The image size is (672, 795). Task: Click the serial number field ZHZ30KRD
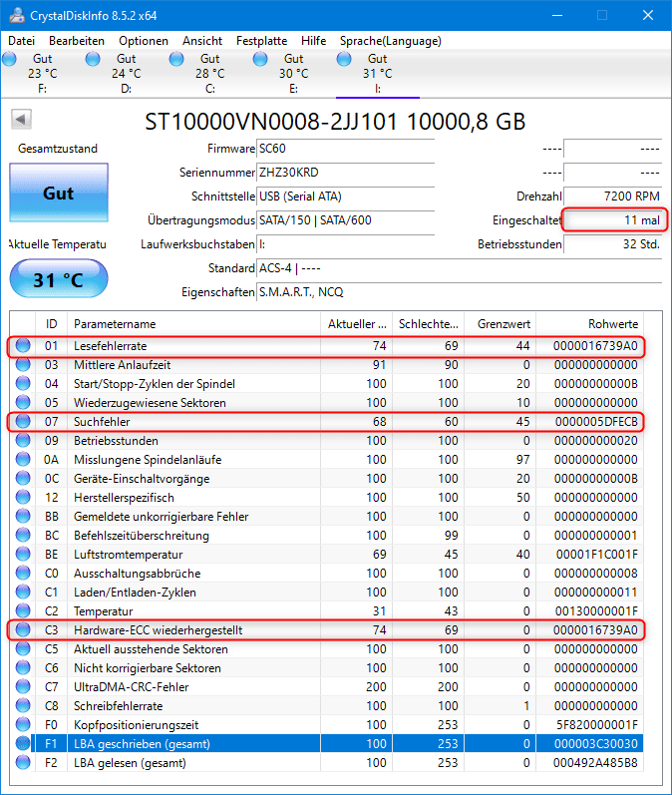tap(346, 173)
